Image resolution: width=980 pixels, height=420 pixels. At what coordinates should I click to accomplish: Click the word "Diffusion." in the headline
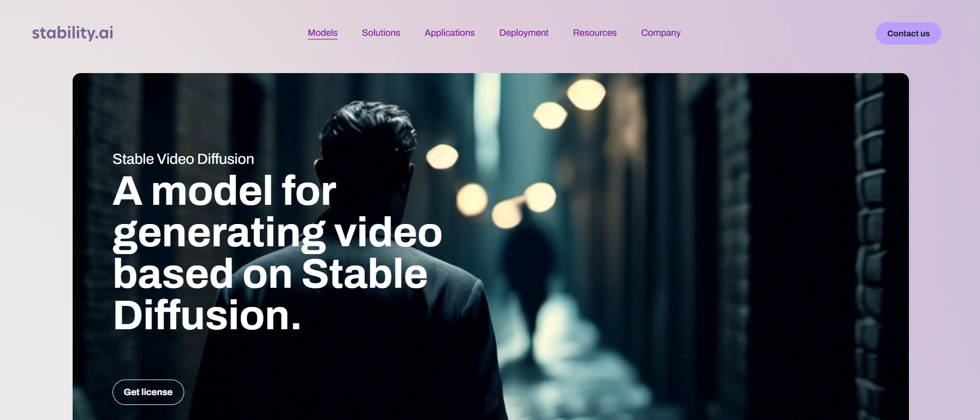207,315
